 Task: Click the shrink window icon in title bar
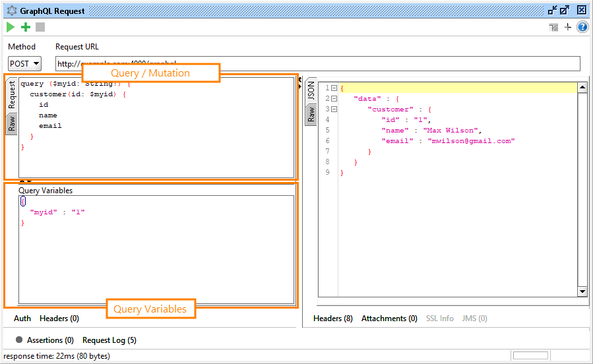tap(553, 10)
